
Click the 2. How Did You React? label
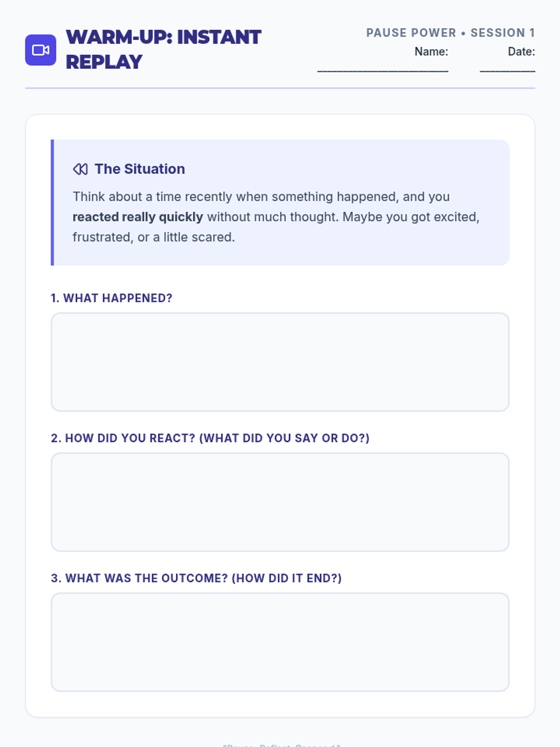pos(210,438)
